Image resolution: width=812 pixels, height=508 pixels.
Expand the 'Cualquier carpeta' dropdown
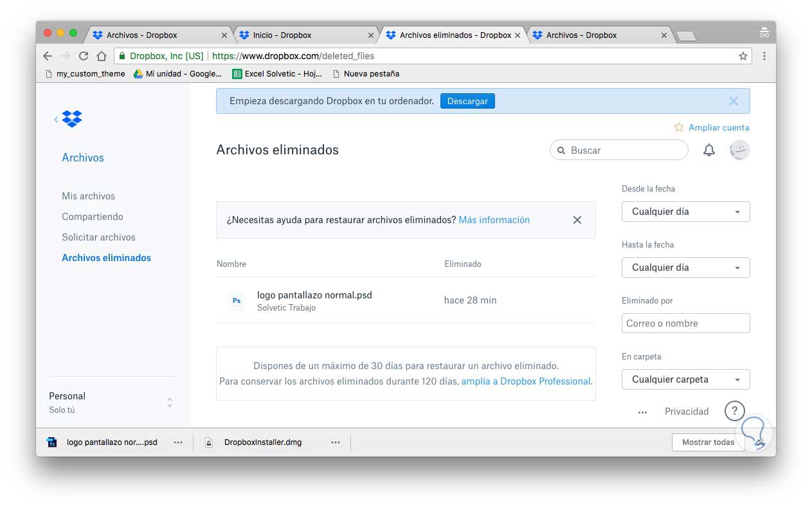[x=685, y=379]
